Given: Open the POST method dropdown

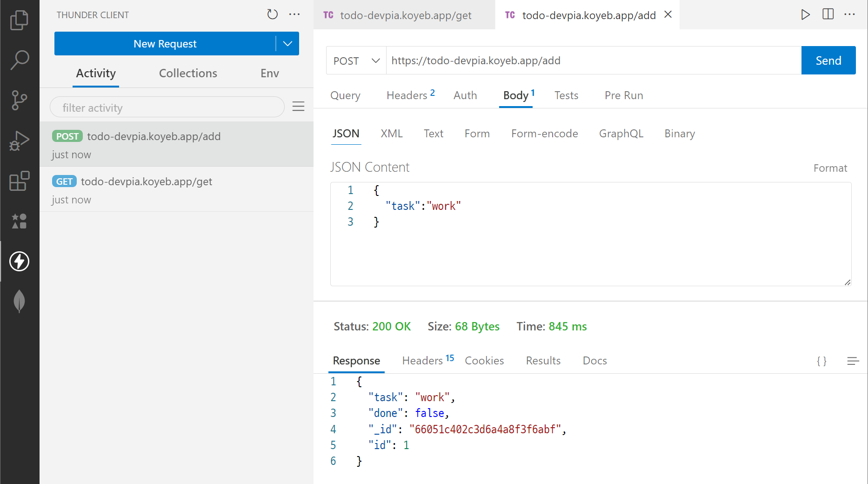Looking at the screenshot, I should [356, 60].
